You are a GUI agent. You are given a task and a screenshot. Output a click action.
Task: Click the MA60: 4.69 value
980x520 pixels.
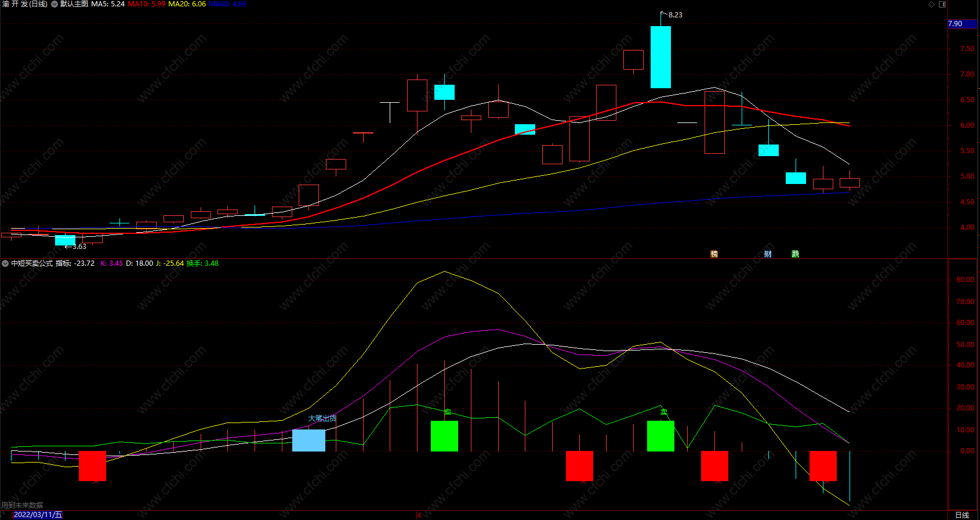coord(227,4)
